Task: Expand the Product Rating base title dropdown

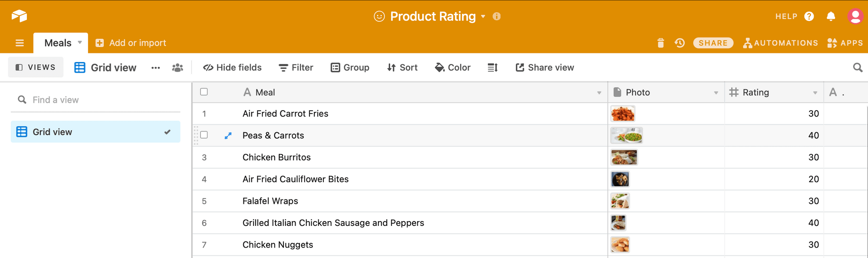Action: 483,16
